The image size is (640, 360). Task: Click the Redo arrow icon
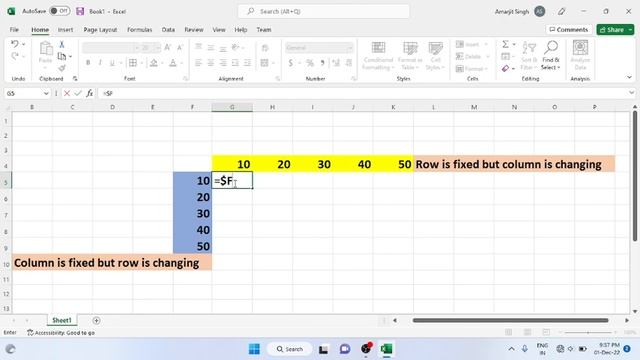coord(15,56)
